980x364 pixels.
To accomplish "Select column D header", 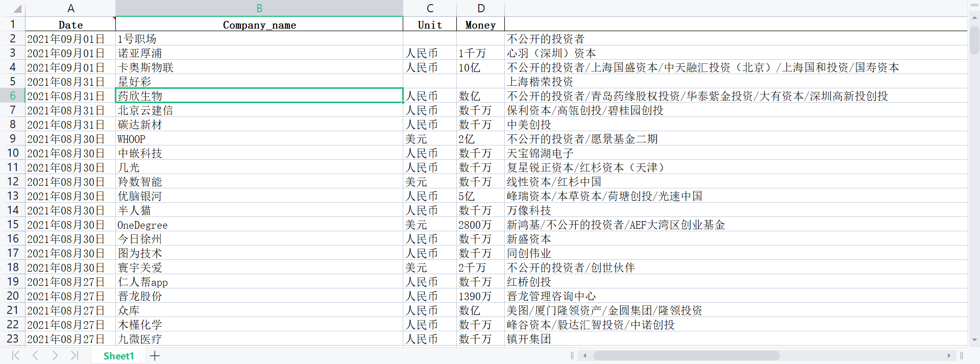I will click(481, 8).
